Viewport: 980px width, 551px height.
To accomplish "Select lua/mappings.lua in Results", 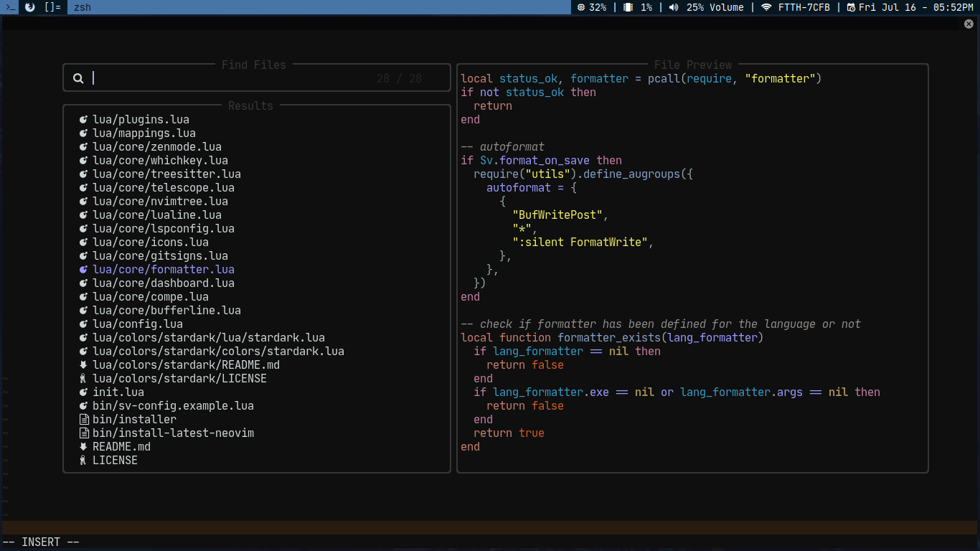I will pos(144,133).
